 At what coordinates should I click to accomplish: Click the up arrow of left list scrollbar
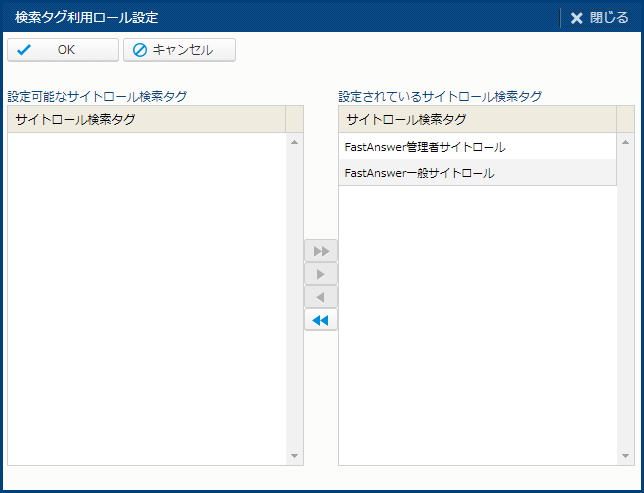click(x=294, y=142)
